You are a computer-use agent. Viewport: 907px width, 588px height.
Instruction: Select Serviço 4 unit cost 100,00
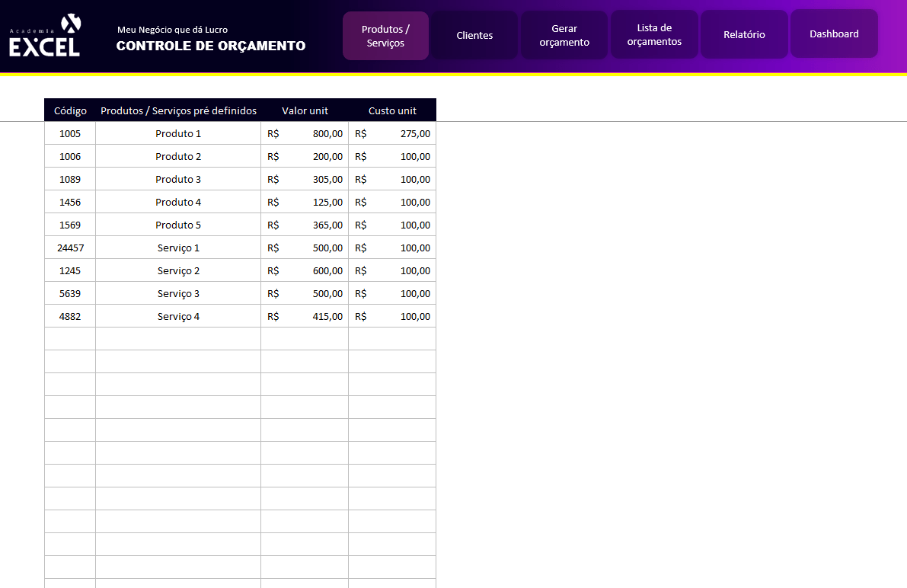click(392, 317)
